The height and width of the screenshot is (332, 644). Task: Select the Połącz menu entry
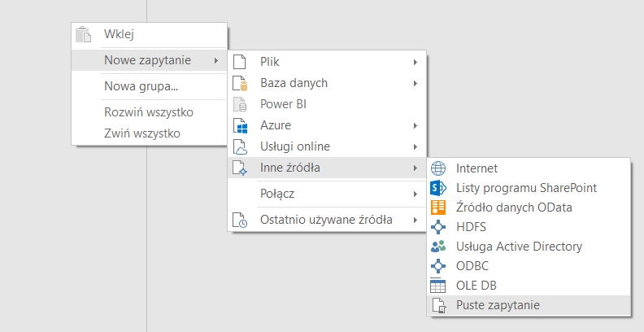pos(277,194)
